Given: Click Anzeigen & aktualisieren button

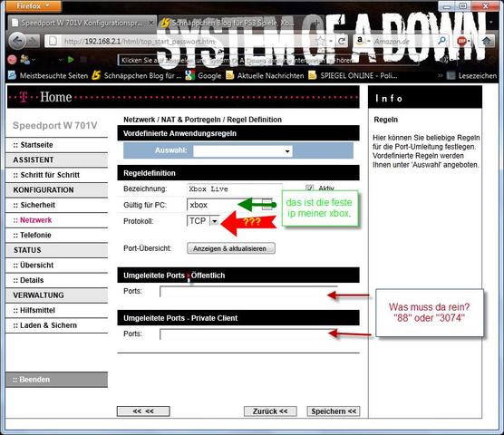Looking at the screenshot, I should point(231,248).
